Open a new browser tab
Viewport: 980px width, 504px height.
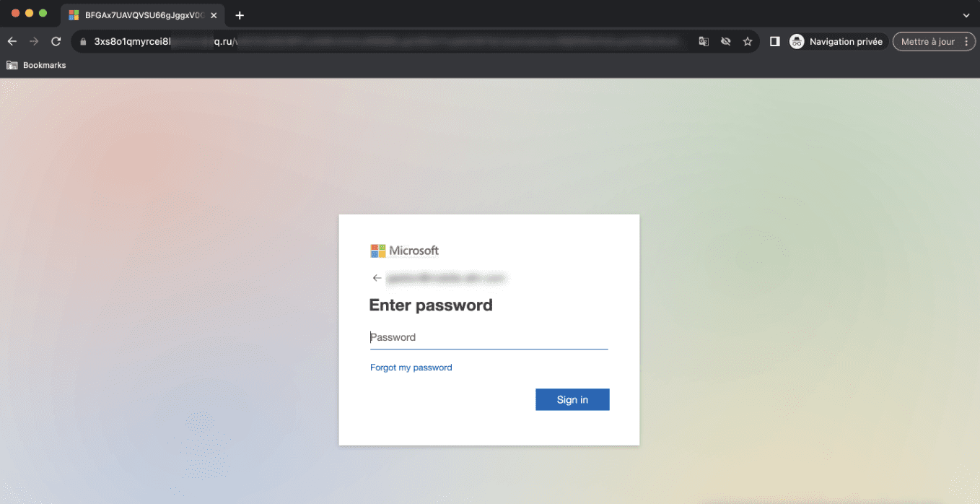240,15
